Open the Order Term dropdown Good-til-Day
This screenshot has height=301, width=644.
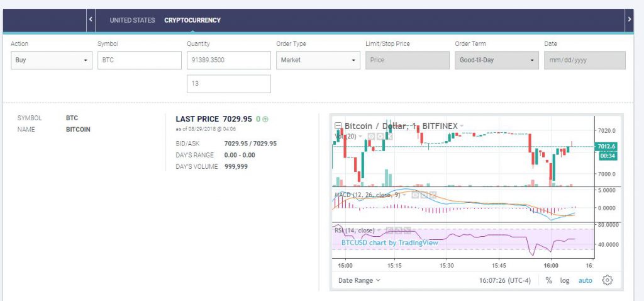coord(497,60)
